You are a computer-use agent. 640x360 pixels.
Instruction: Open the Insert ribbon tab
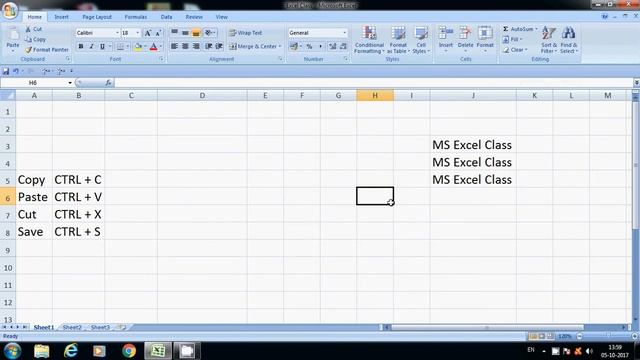(x=61, y=17)
